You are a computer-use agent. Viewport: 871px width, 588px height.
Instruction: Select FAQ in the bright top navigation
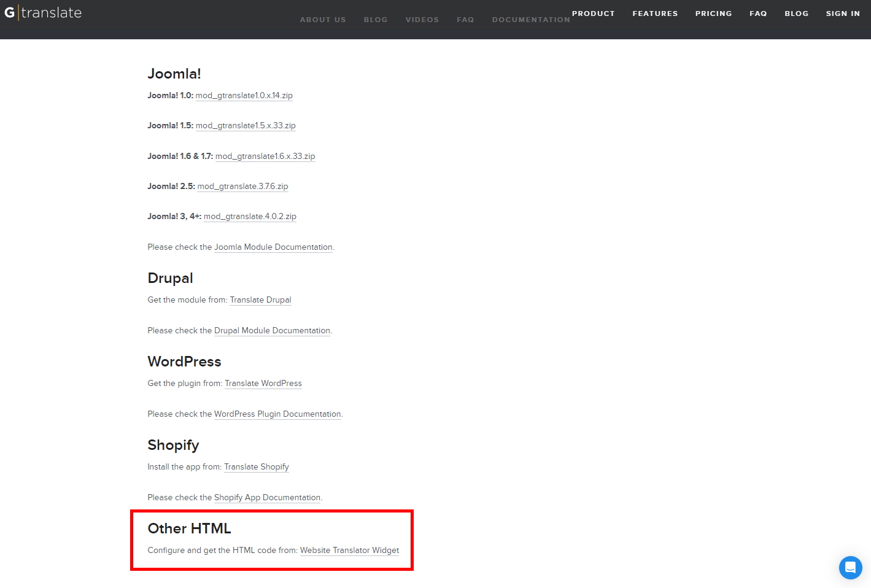click(x=758, y=14)
